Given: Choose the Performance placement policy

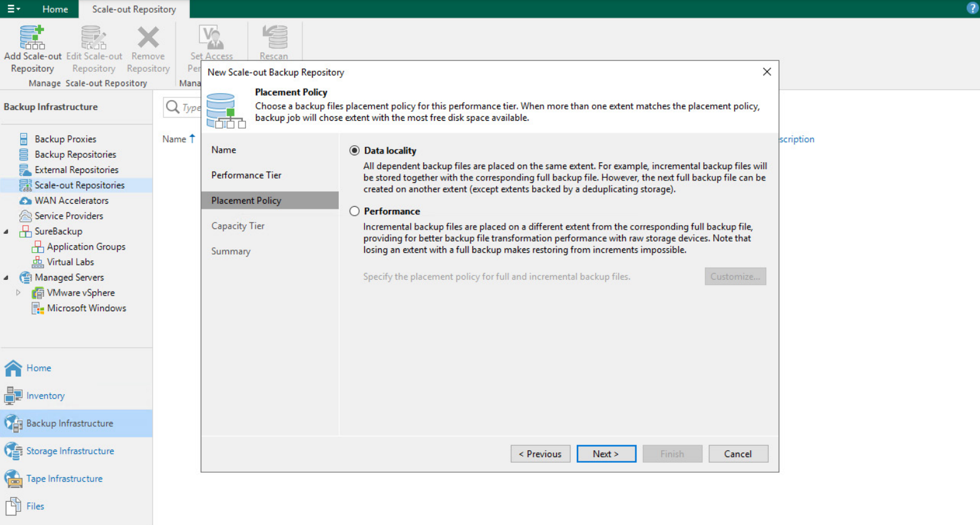Looking at the screenshot, I should coord(355,211).
